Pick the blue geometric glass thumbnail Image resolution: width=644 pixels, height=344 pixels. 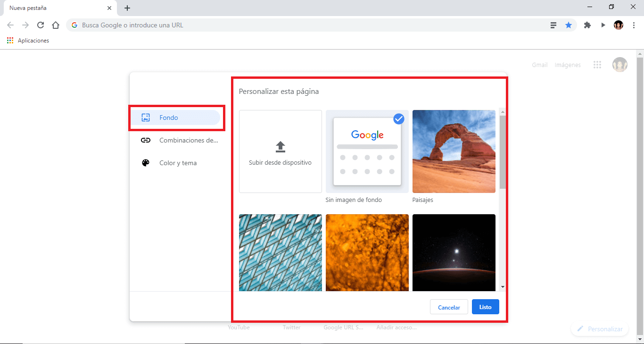pyautogui.click(x=281, y=253)
